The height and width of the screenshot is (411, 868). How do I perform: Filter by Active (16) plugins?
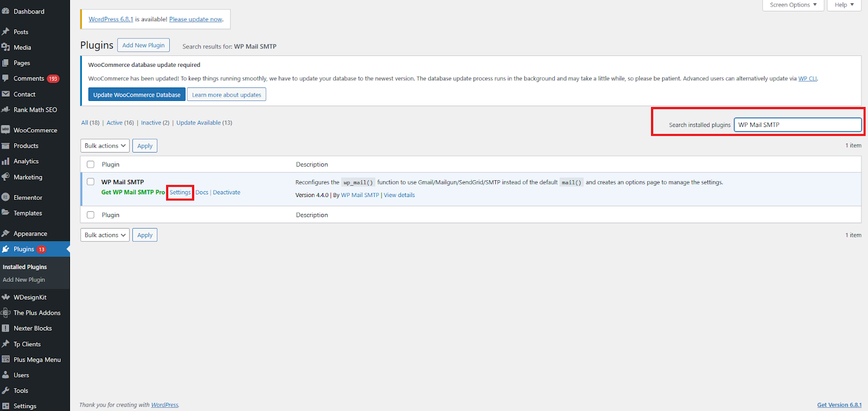[120, 123]
